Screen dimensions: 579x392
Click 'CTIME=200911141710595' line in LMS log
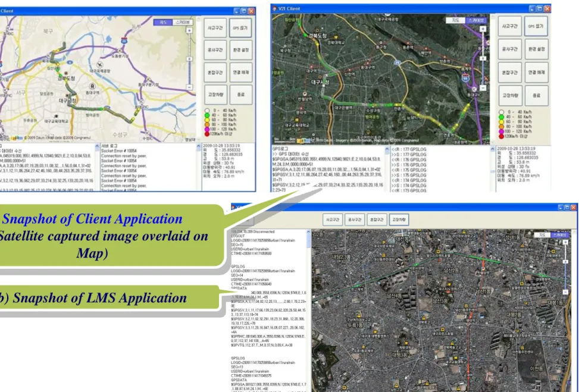pyautogui.click(x=251, y=253)
